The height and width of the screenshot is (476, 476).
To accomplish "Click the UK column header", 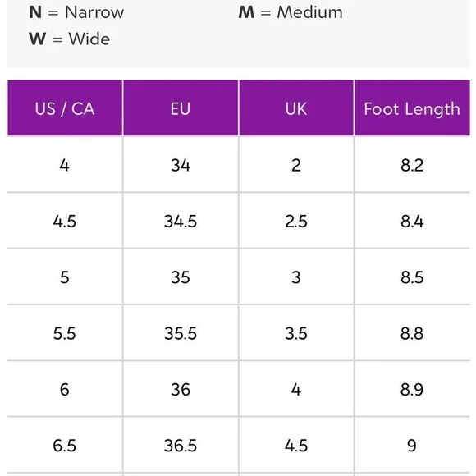I will click(296, 108).
